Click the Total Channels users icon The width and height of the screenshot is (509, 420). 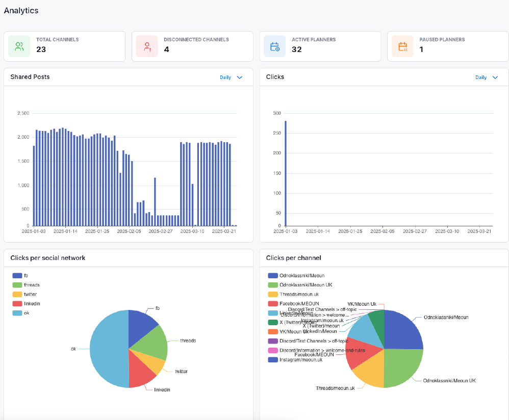point(19,47)
